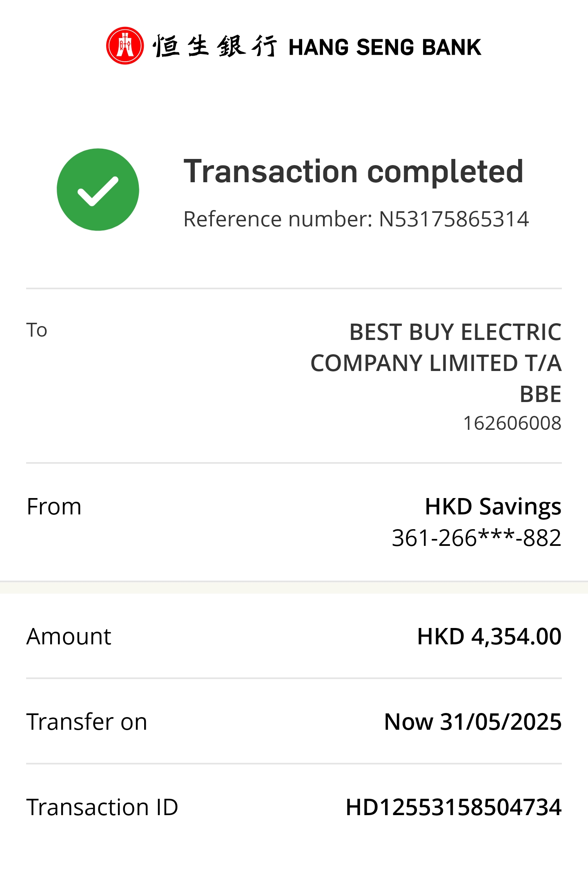Select transaction ID HD12553158504734

click(x=454, y=807)
